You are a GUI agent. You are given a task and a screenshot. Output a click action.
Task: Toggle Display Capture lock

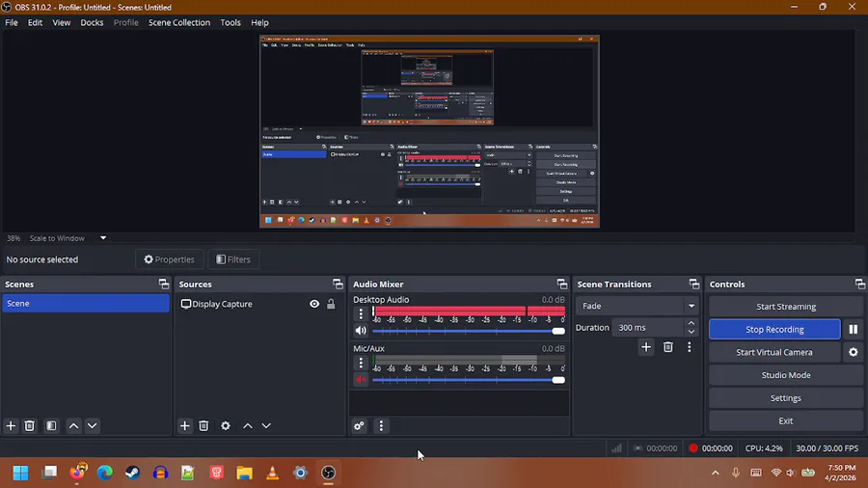[x=331, y=304]
